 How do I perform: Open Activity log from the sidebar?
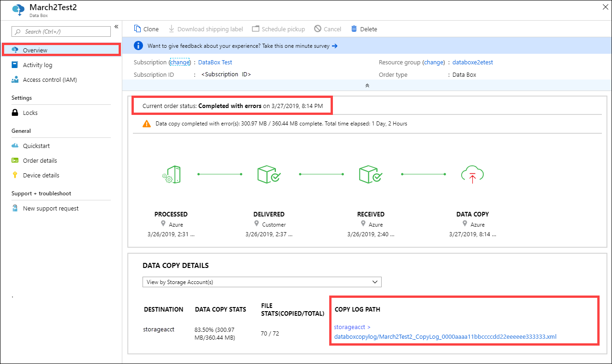[x=38, y=64]
